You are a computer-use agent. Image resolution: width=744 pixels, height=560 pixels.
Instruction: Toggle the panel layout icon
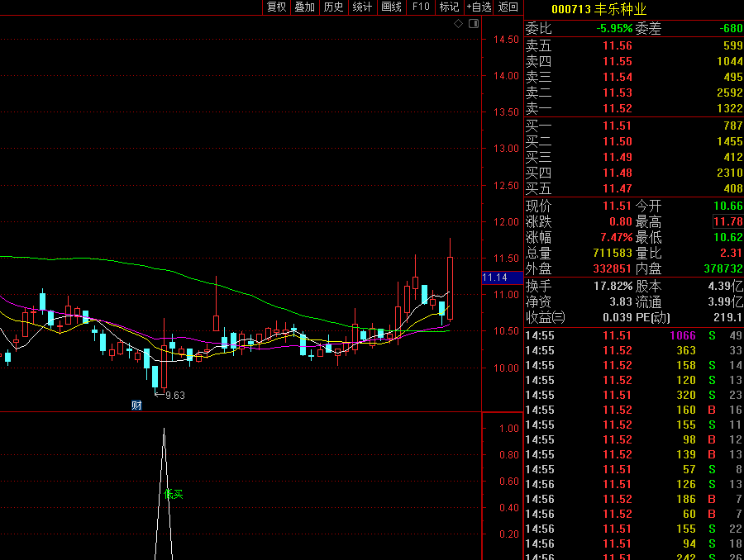[474, 24]
